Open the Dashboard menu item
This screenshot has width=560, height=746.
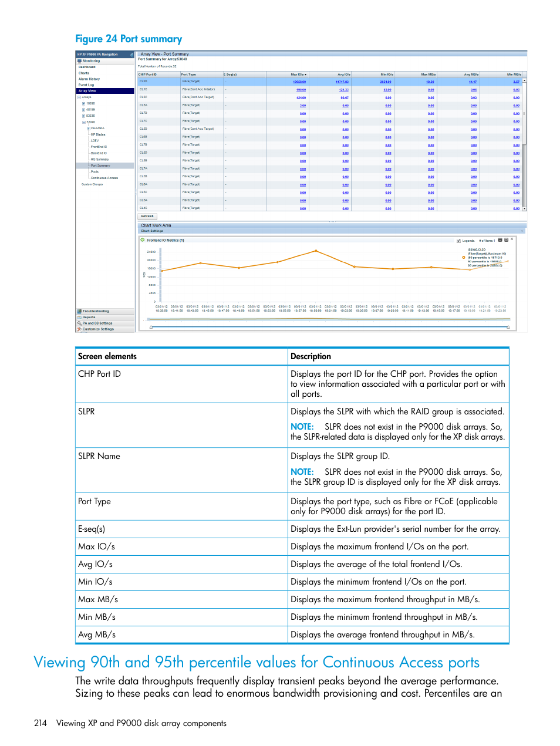[87, 67]
